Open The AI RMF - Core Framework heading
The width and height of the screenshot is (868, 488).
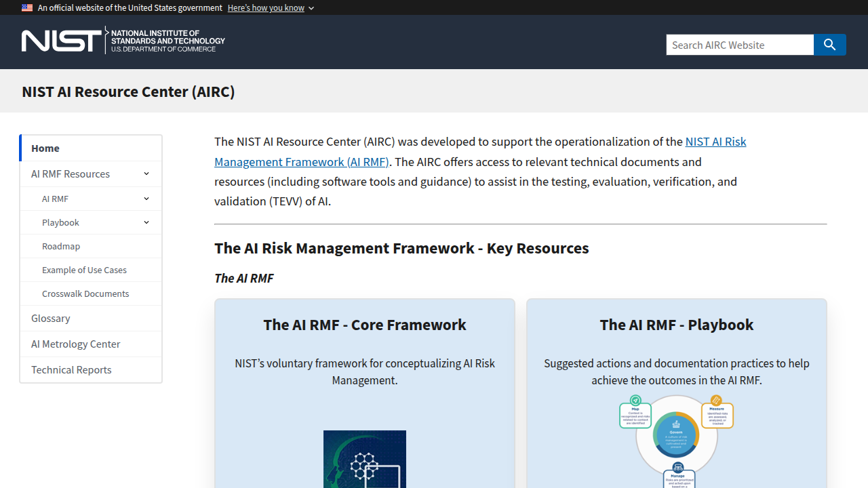point(365,325)
